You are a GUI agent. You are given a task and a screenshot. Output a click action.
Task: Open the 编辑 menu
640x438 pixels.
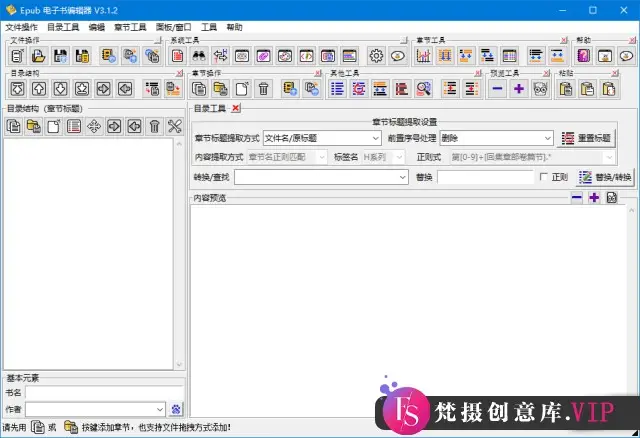[97, 27]
